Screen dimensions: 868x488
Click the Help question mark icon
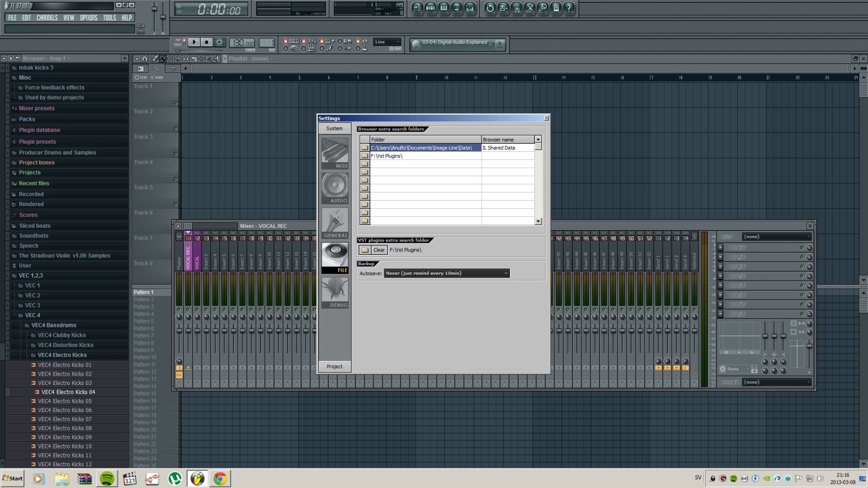[569, 8]
